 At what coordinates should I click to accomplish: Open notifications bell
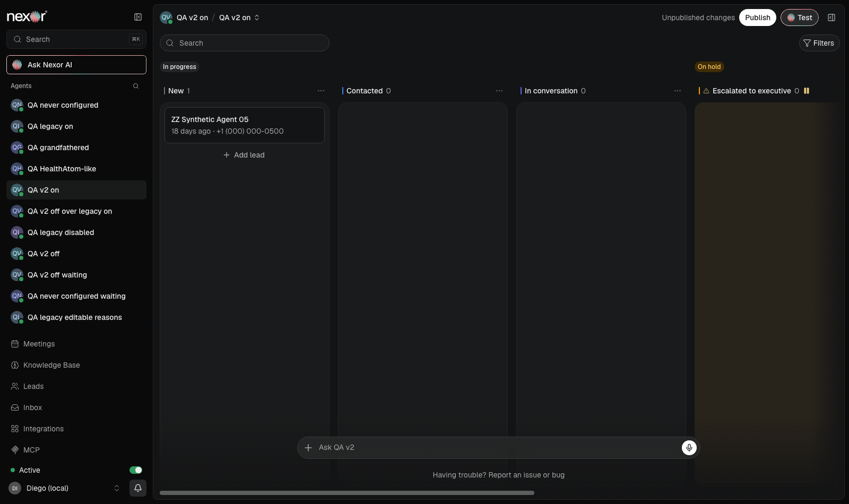point(138,488)
